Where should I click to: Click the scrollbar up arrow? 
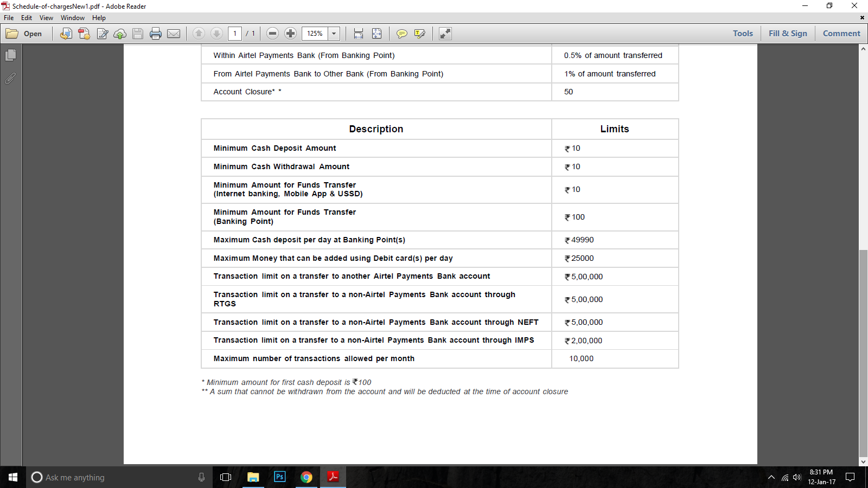[863, 49]
